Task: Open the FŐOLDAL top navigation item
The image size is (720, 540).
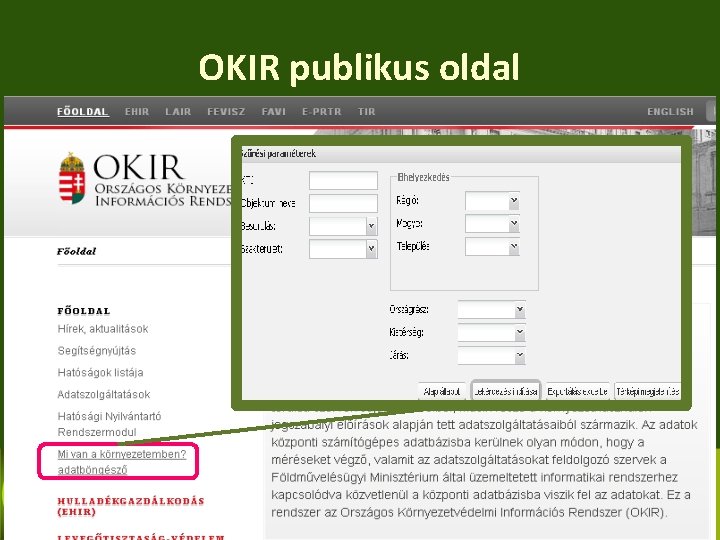Action: tap(83, 112)
